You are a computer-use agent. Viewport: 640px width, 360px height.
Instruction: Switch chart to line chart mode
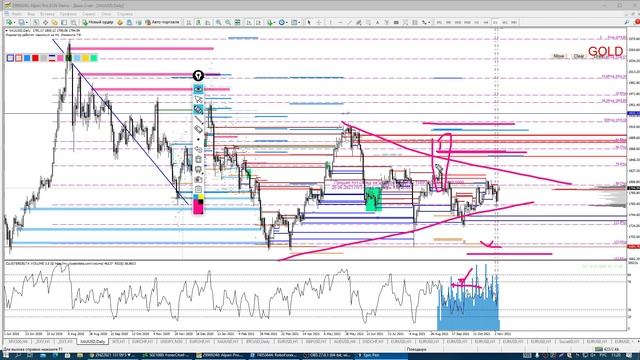click(207, 22)
